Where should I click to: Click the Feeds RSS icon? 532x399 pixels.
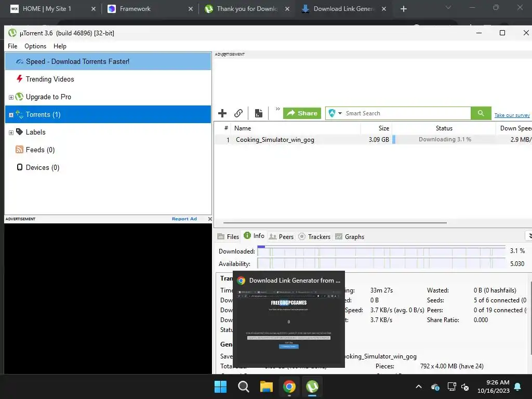coord(19,149)
